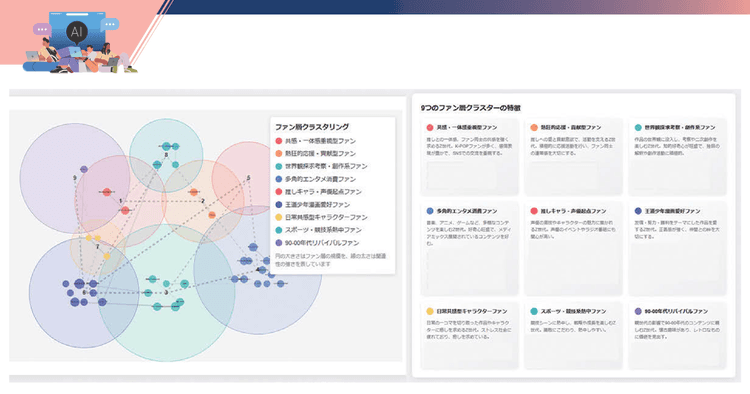Click the ファン層クラスタリング legend heading

[312, 127]
